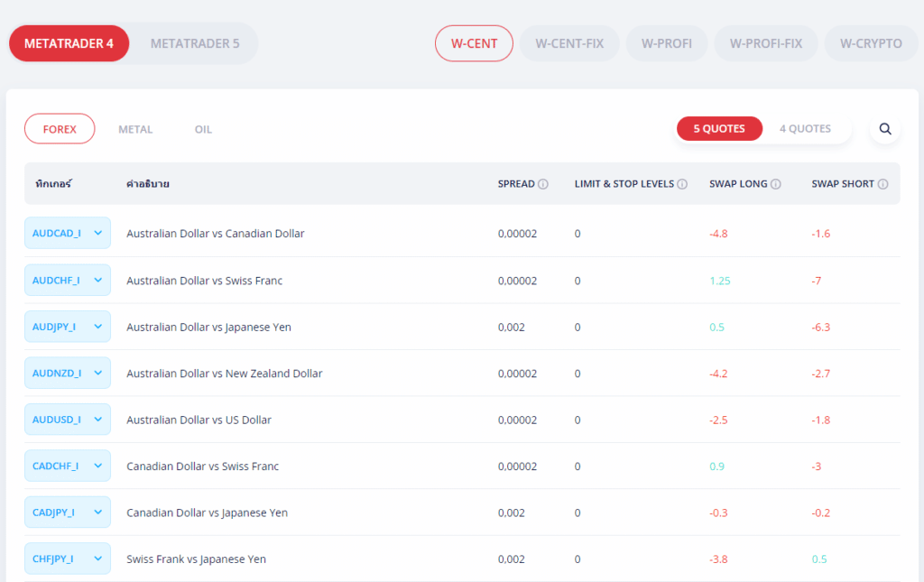Screen dimensions: 924x582
Task: Expand the AUDCHF_I ticker chevron
Action: coord(97,281)
